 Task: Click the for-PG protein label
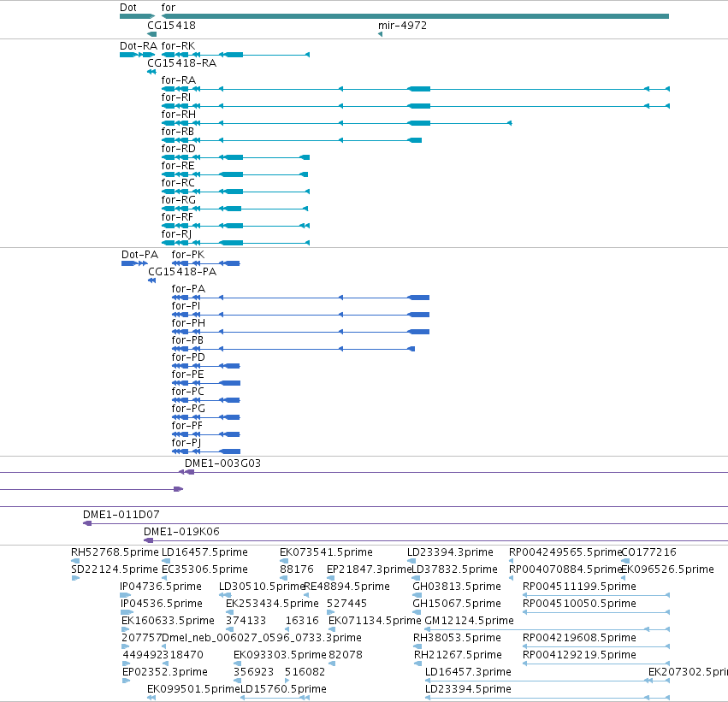[188, 409]
